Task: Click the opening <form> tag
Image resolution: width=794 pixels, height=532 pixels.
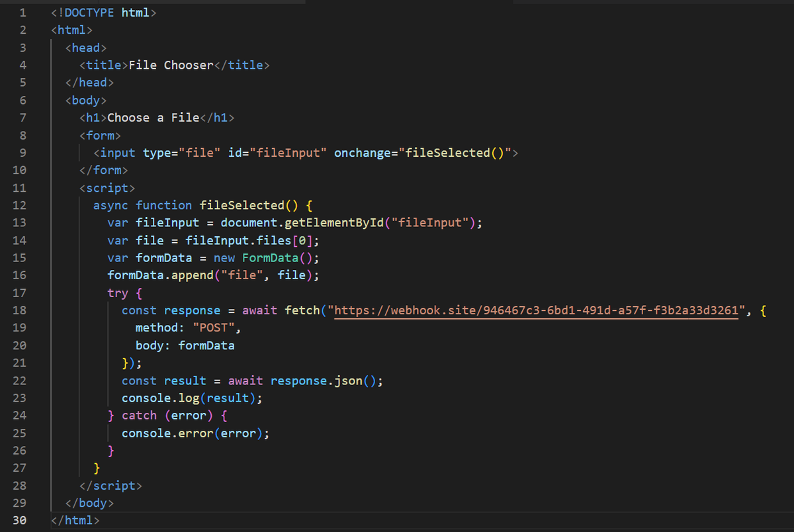Action: [x=100, y=135]
